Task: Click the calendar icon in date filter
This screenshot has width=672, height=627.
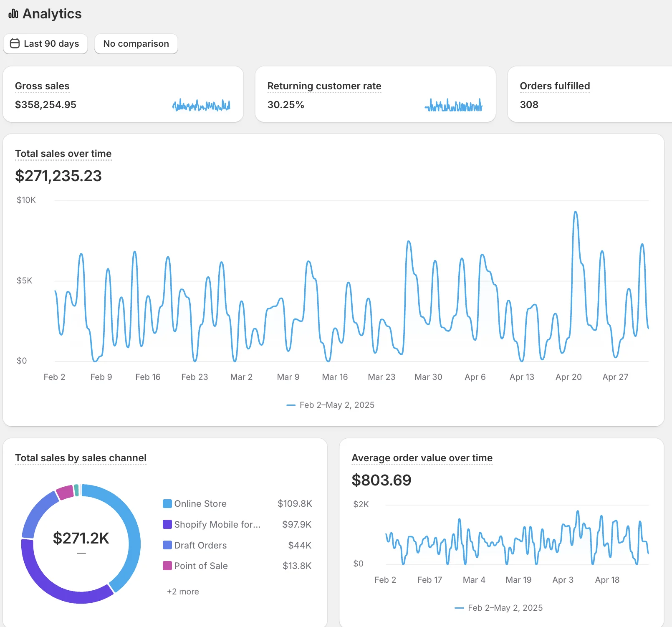Action: pos(15,43)
